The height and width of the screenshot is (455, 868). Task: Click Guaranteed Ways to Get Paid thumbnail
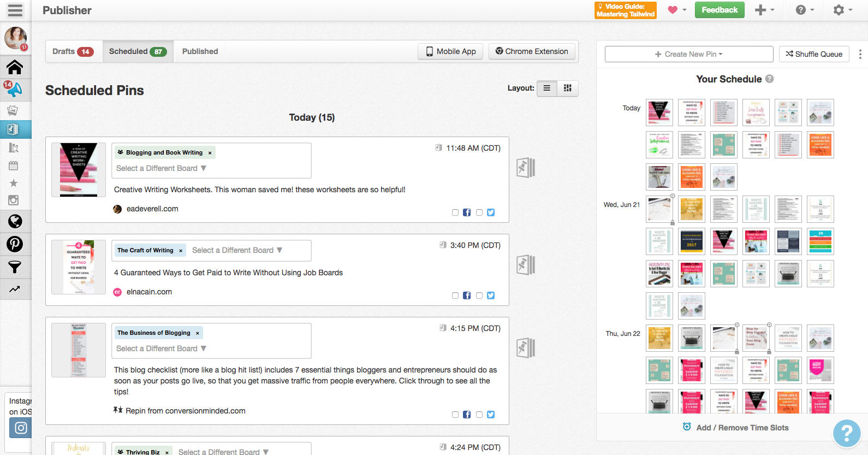(x=79, y=267)
